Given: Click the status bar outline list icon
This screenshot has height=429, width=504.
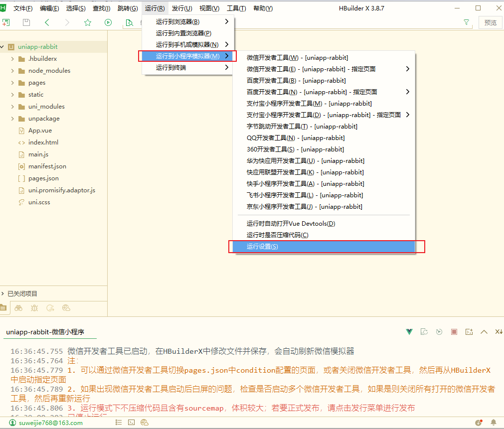Looking at the screenshot, I should pyautogui.click(x=119, y=422).
